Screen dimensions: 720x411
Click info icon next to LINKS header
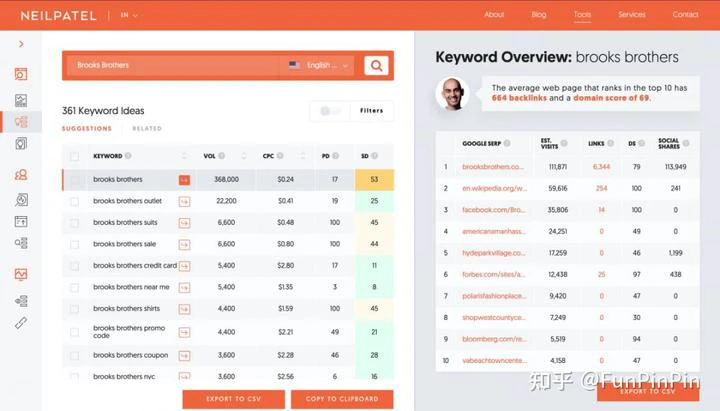(611, 143)
